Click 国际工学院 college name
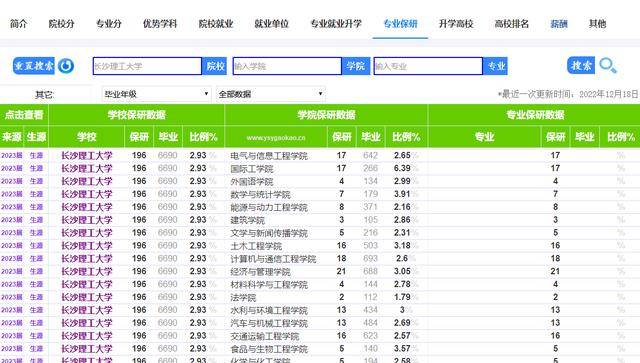The image size is (640, 363). (x=252, y=168)
